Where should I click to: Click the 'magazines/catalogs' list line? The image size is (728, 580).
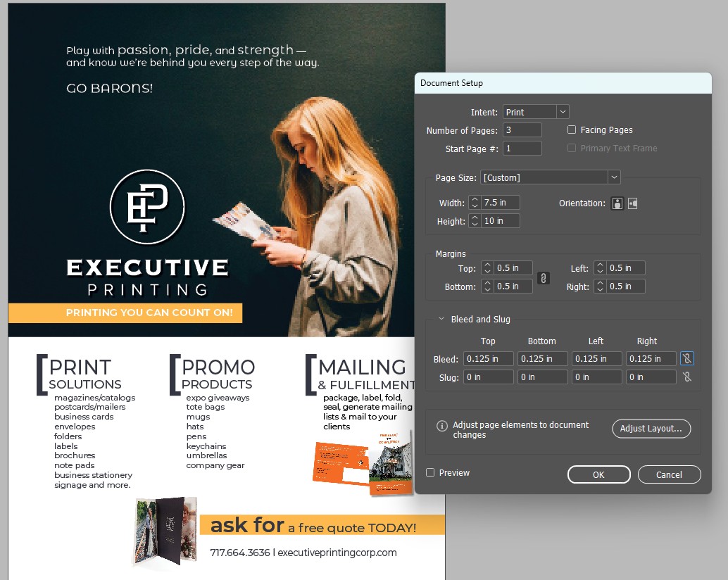pyautogui.click(x=95, y=398)
